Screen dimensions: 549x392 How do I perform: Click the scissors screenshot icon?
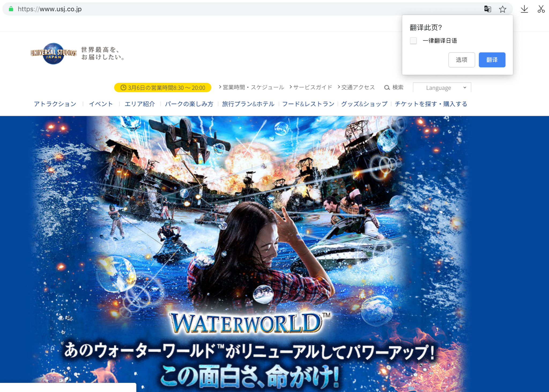click(x=541, y=9)
